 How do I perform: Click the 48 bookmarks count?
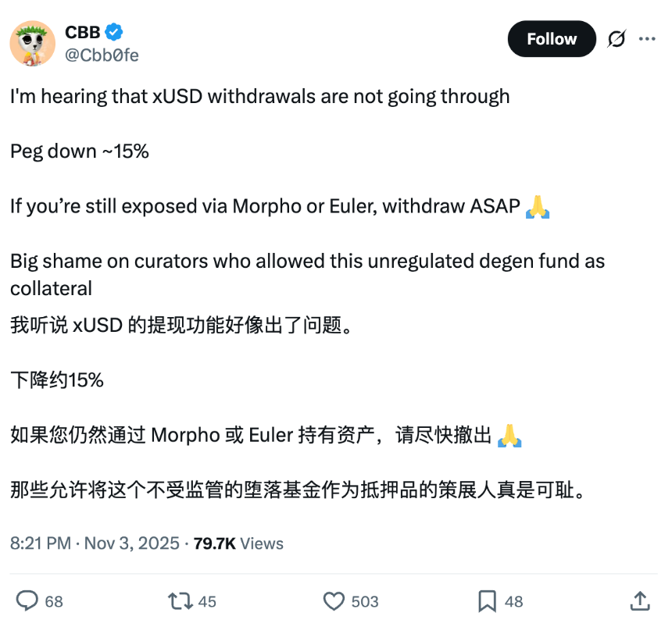tap(514, 602)
